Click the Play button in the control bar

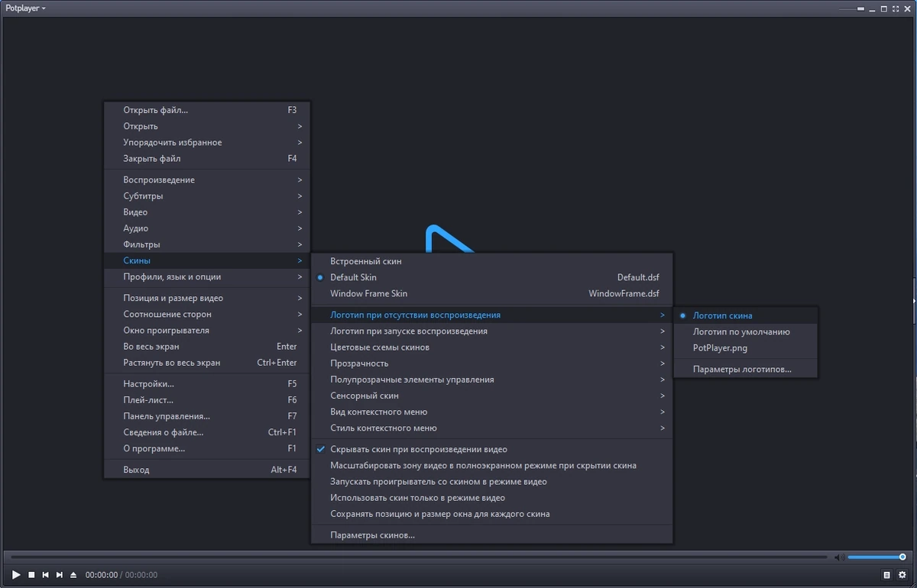17,574
